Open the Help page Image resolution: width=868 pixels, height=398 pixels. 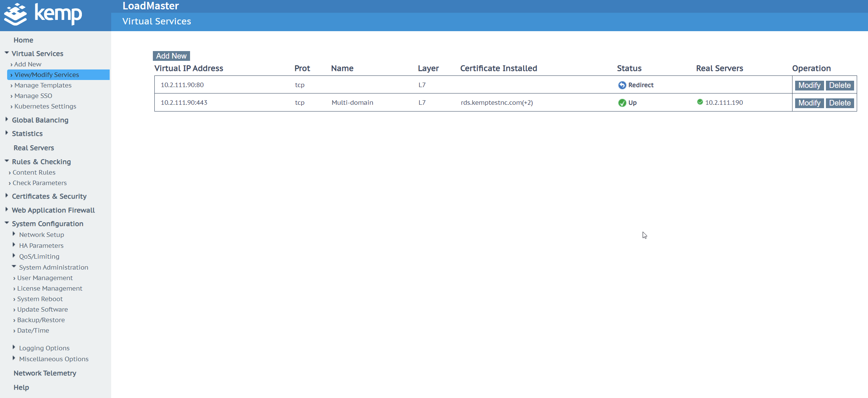(x=21, y=387)
